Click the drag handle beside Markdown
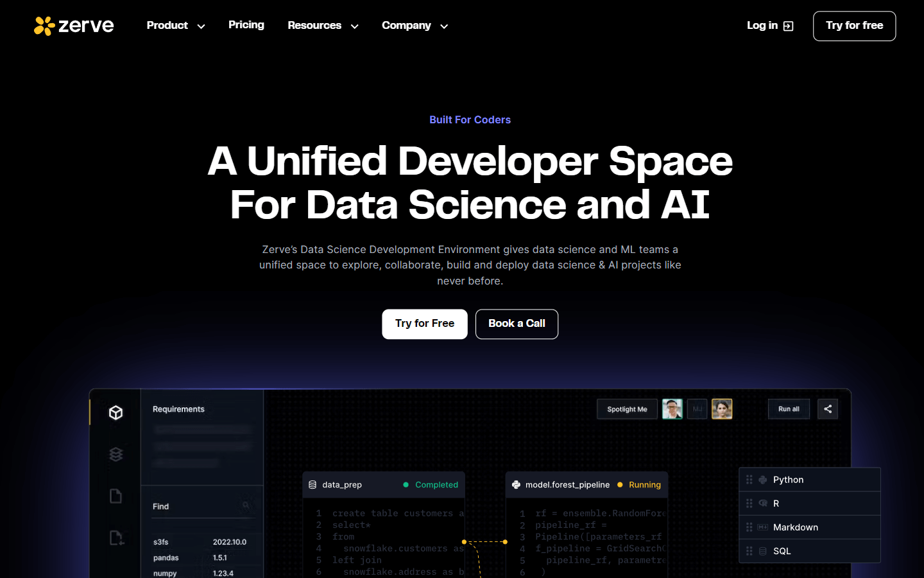Viewport: 924px width, 578px height. click(x=749, y=527)
